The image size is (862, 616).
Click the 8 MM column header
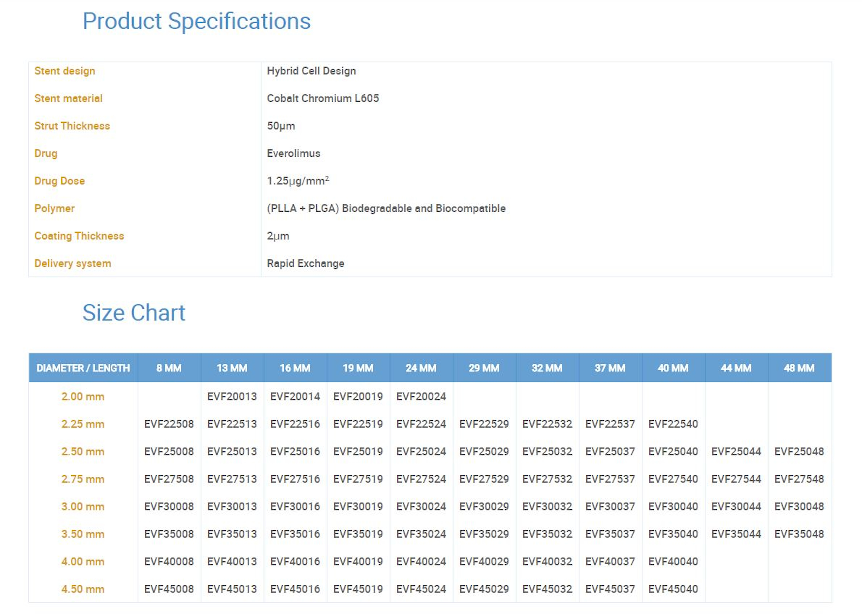[x=169, y=368]
